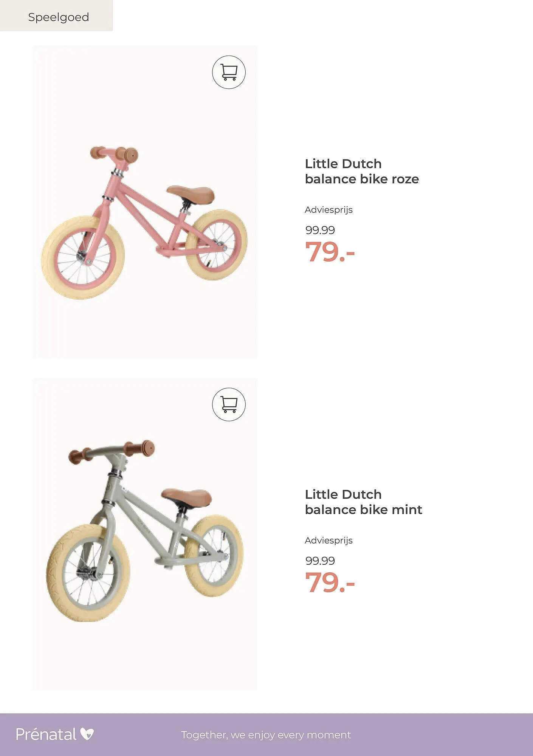The image size is (533, 756).
Task: Click the tagline Together, we enjoy every moment
Action: (x=266, y=735)
